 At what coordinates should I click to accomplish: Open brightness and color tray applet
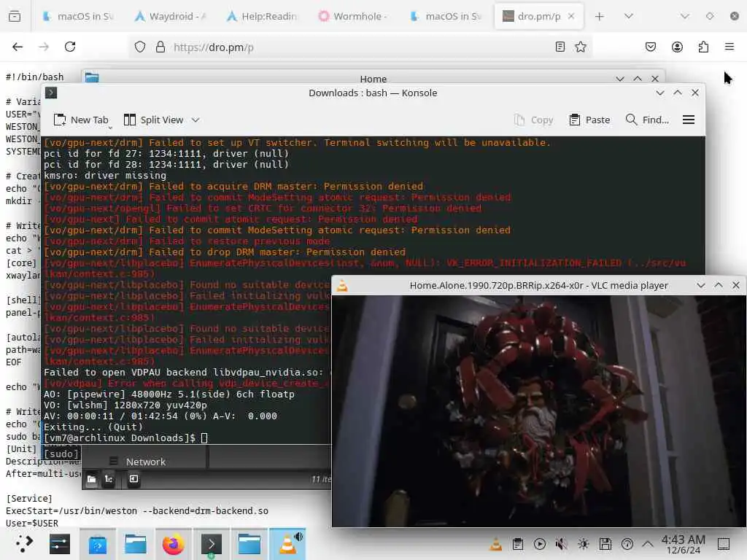click(x=584, y=544)
